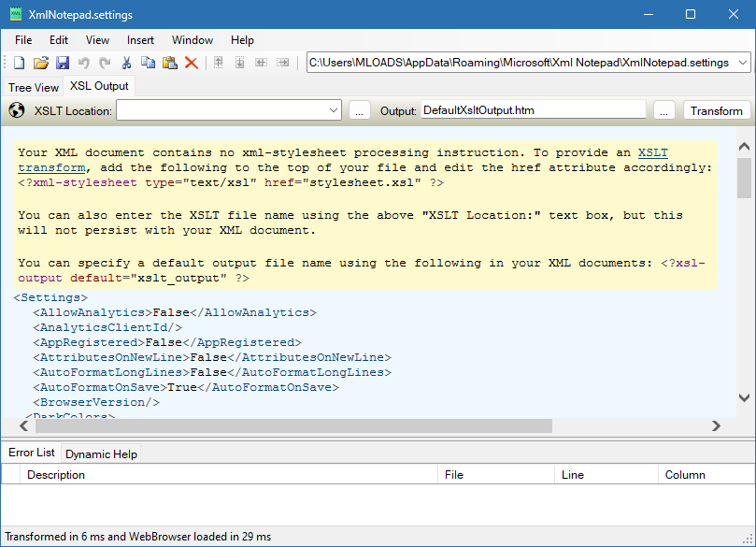Click the BrowserVersion element line
This screenshot has height=547, width=756.
pos(96,402)
